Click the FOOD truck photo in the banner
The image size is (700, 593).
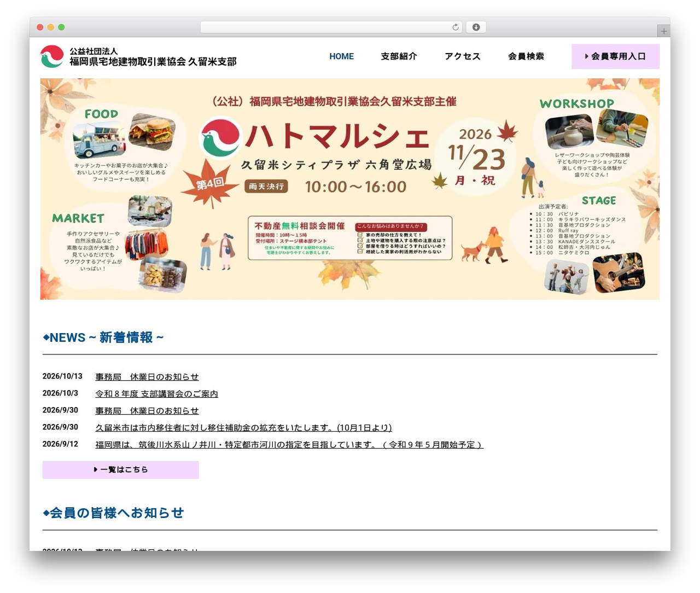[x=100, y=140]
